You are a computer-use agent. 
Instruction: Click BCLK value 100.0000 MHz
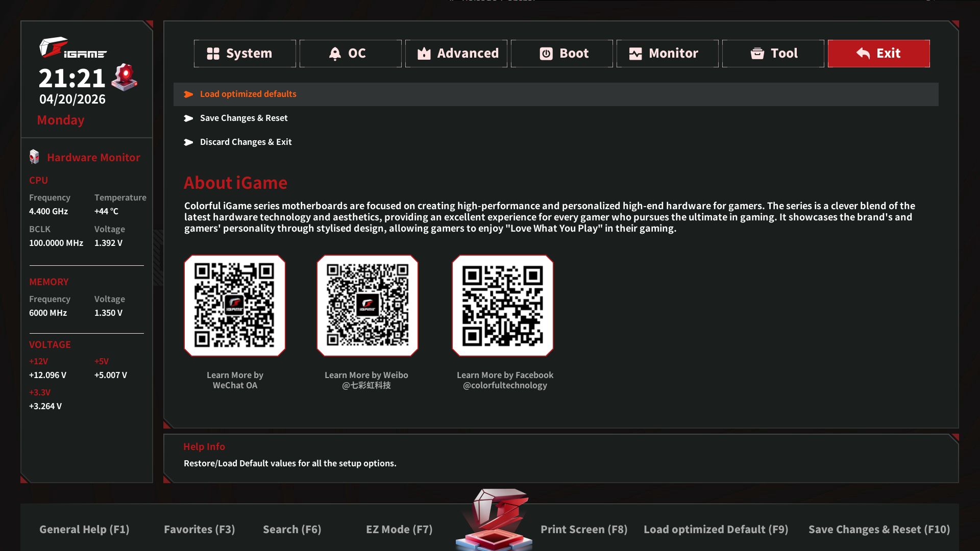point(56,243)
